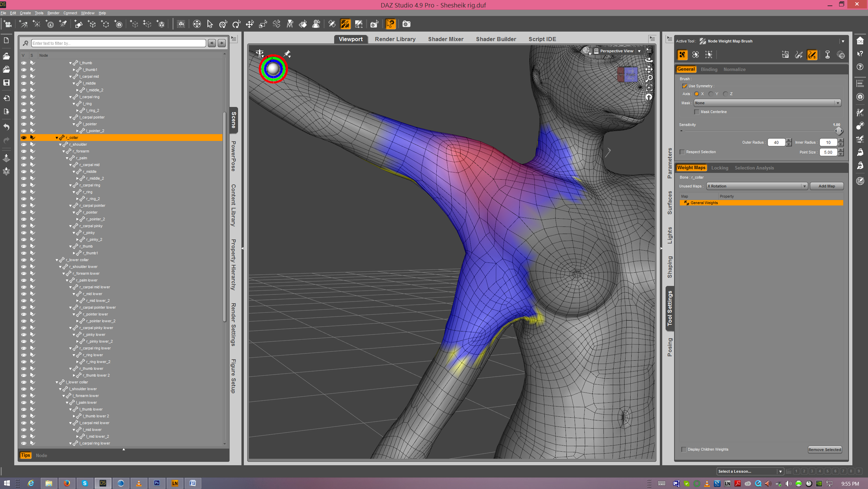
Task: Select the Rotate tool in toolbar
Action: click(x=236, y=24)
